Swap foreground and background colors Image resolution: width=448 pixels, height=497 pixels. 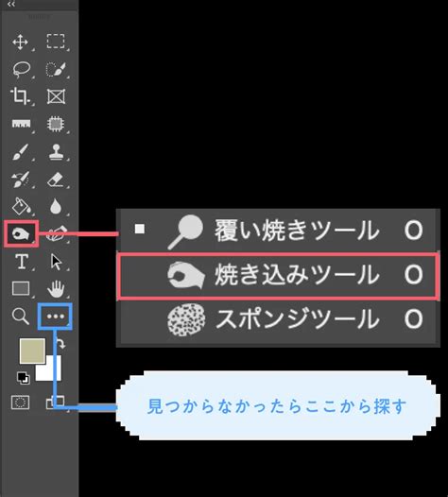(x=60, y=344)
